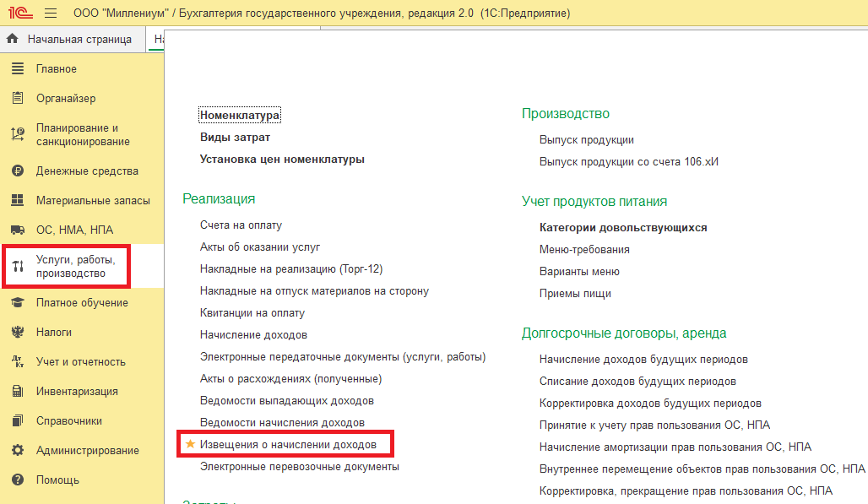This screenshot has height=504, width=868.
Task: Click the ОС, НМА, НПА truck icon
Action: click(18, 230)
